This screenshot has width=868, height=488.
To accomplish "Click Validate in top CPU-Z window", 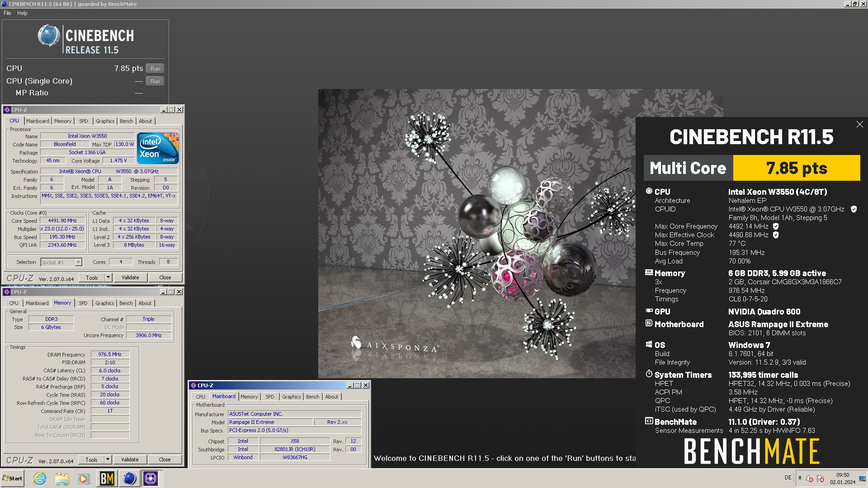I will point(130,277).
